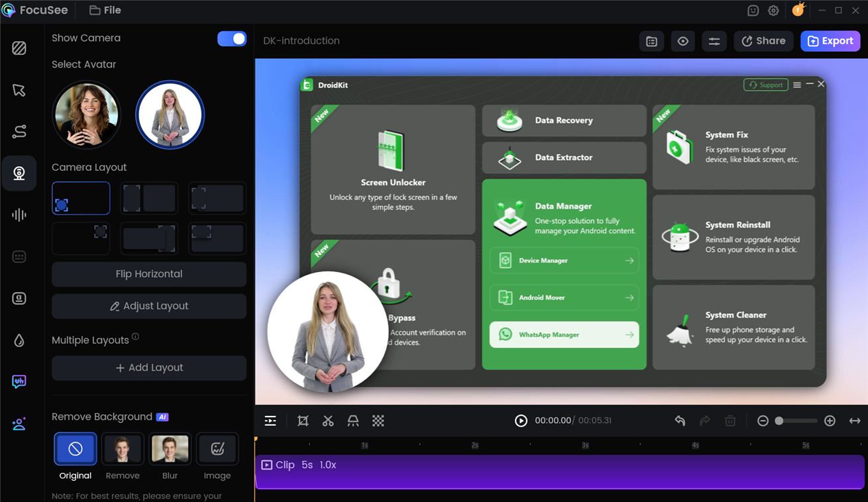Open the File menu

(105, 11)
